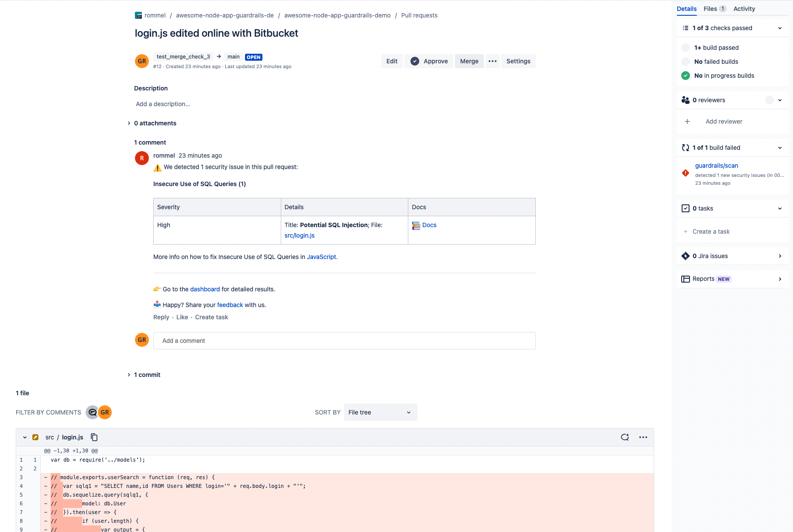Switch to the Details tab
Screen dimensions: 793x532
click(686, 9)
